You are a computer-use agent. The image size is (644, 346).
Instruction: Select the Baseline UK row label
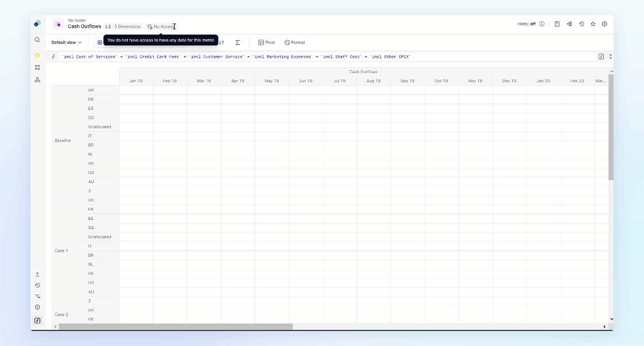pos(102,90)
